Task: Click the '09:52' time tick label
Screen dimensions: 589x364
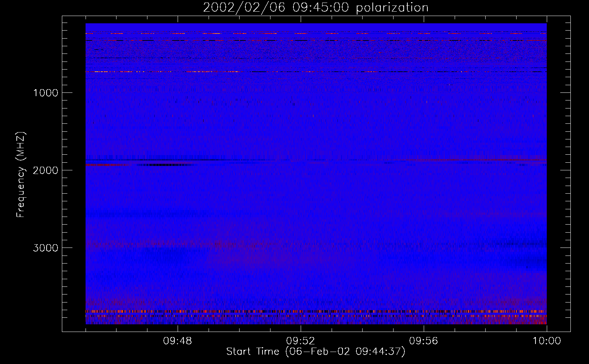Action: 301,341
